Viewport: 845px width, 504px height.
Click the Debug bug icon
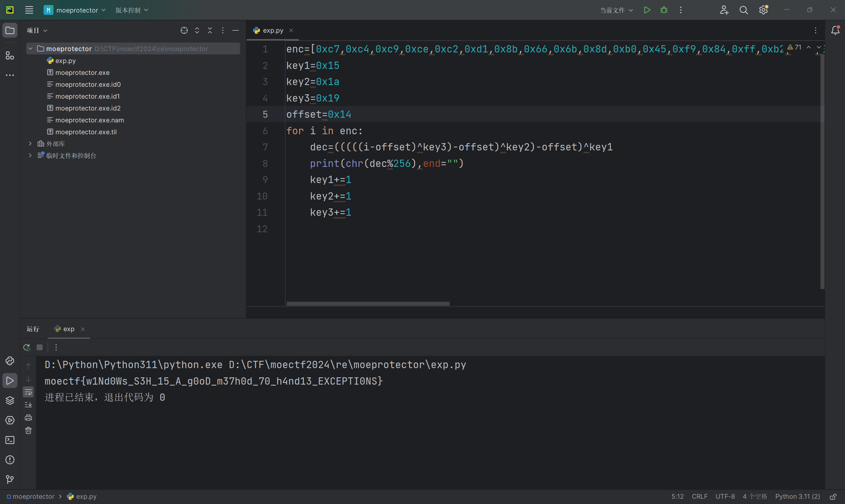[x=663, y=10]
